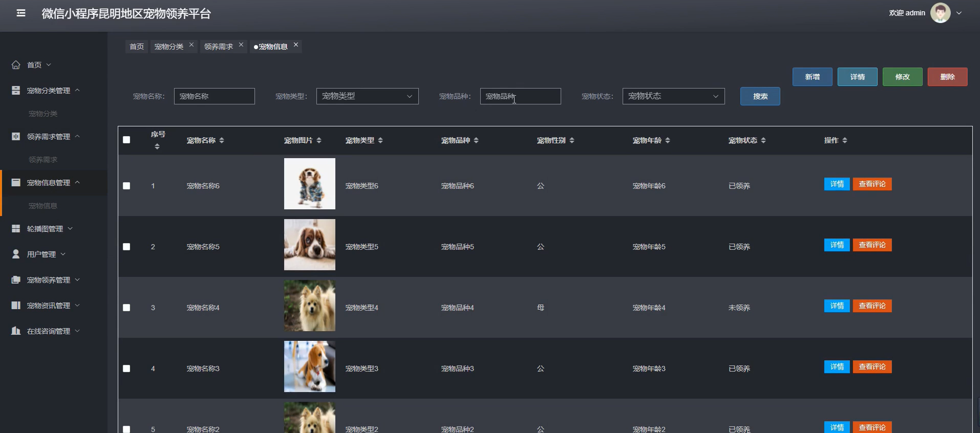Sort by 宠物类型 column arrows
Viewport: 980px width, 433px height.
(380, 140)
